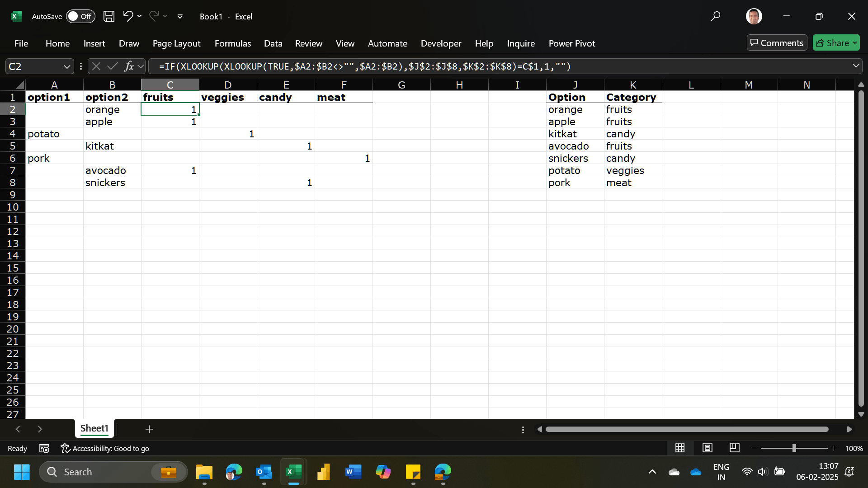Open Word from the taskbar
Screen dimensions: 868x488
(x=353, y=472)
